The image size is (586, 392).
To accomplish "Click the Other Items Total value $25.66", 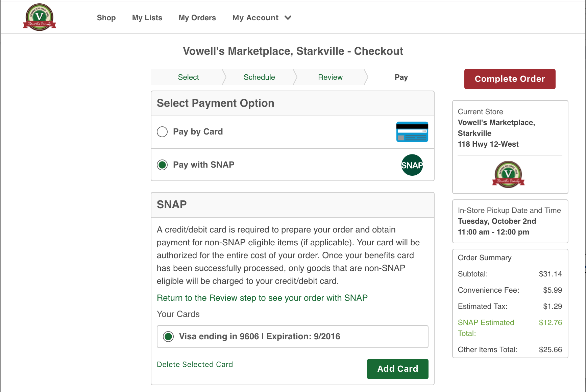I will click(x=550, y=350).
